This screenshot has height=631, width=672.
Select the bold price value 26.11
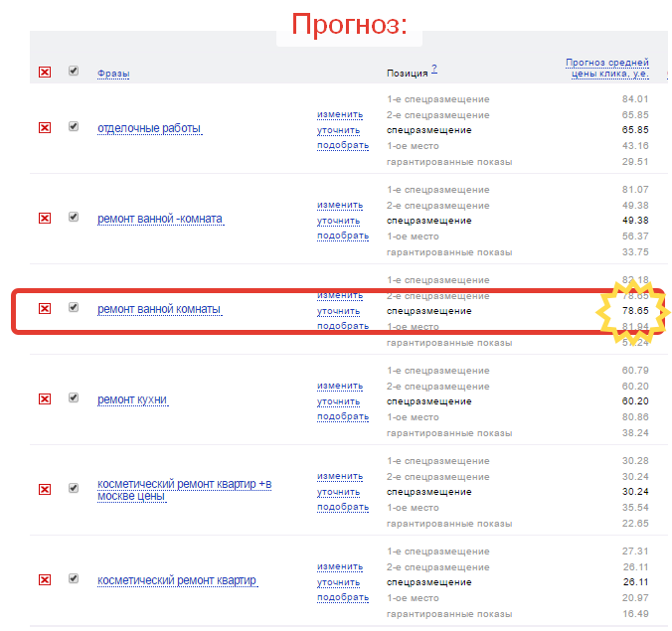tap(635, 581)
